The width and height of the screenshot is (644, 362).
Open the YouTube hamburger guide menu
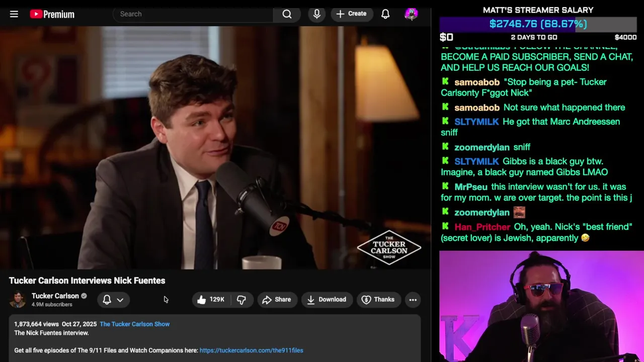tap(14, 14)
